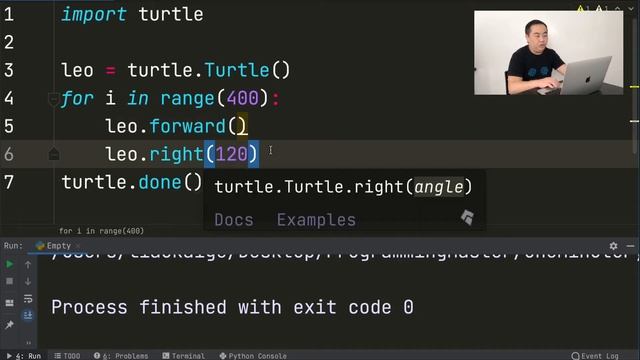640x360 pixels.
Task: Open the TODO tool window
Action: [x=67, y=356]
